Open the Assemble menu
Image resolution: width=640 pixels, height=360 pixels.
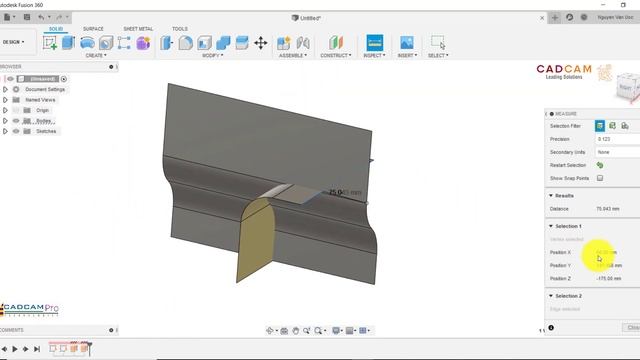click(x=293, y=55)
